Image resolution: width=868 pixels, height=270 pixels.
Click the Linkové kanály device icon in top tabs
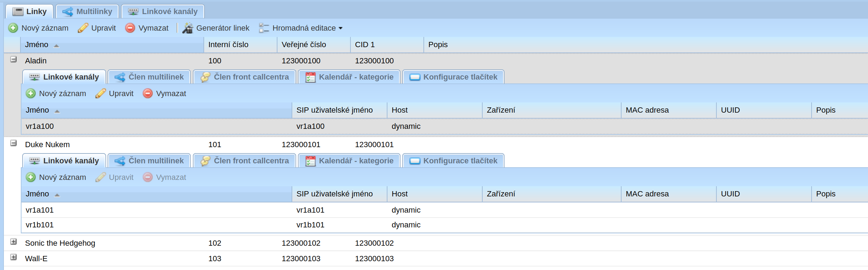pos(133,12)
